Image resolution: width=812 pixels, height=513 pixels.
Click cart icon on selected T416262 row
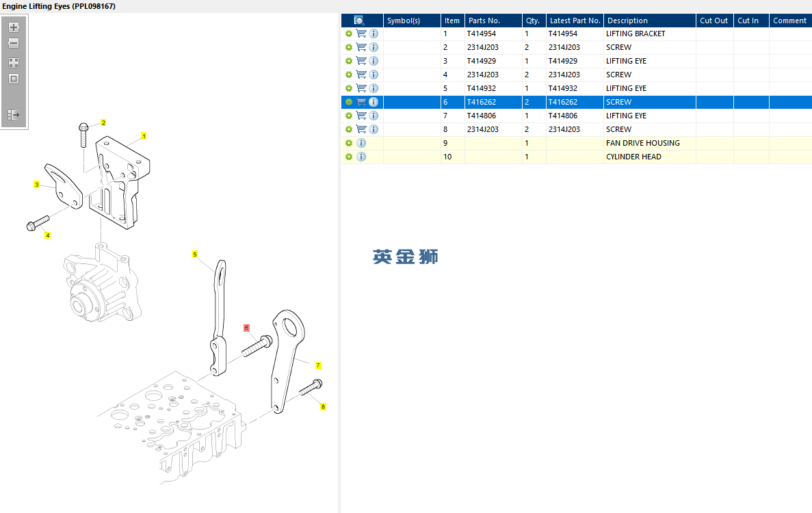(x=361, y=102)
